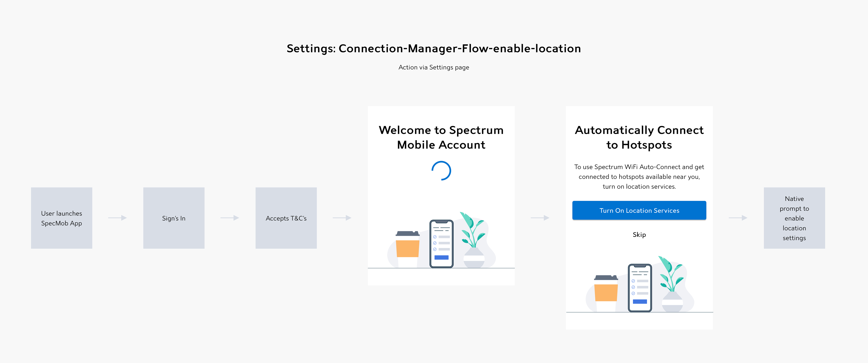Select the Skip link
The width and height of the screenshot is (868, 363).
639,235
